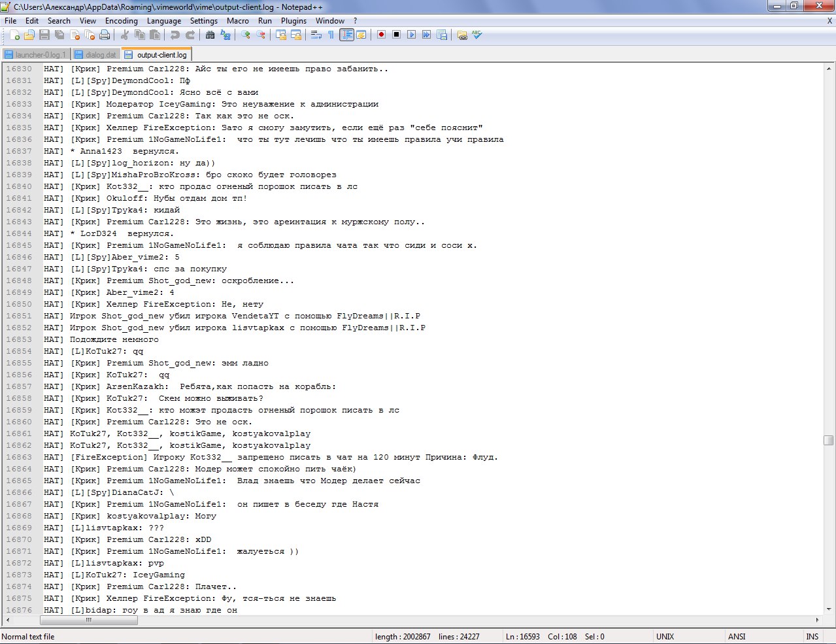Click the Spell Check ABC icon
Viewport: 836px width, 644px height.
477,35
